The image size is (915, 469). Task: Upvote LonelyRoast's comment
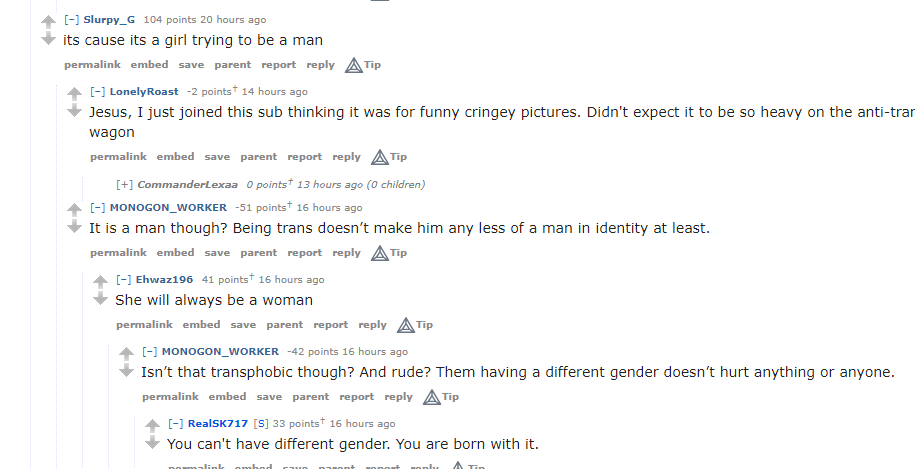74,92
